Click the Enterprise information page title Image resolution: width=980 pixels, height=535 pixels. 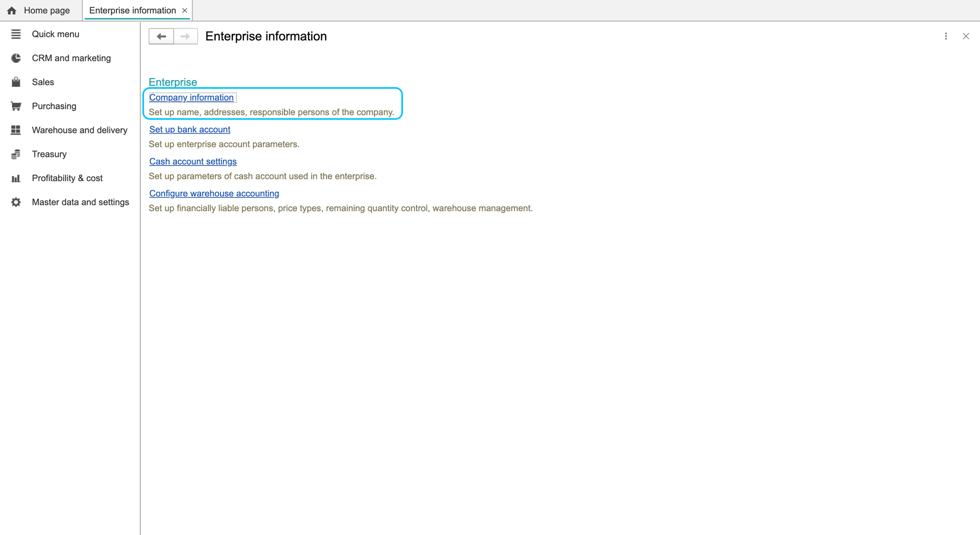point(266,36)
